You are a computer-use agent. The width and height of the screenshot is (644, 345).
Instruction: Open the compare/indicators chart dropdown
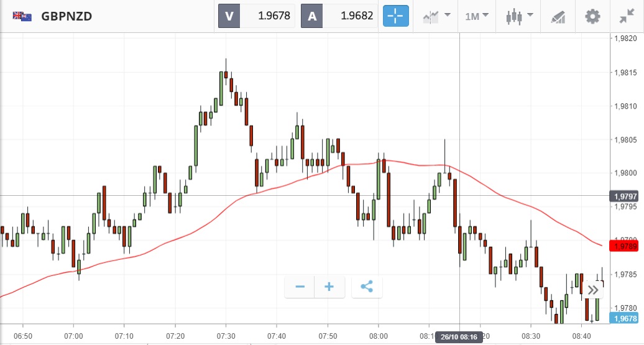pos(436,16)
